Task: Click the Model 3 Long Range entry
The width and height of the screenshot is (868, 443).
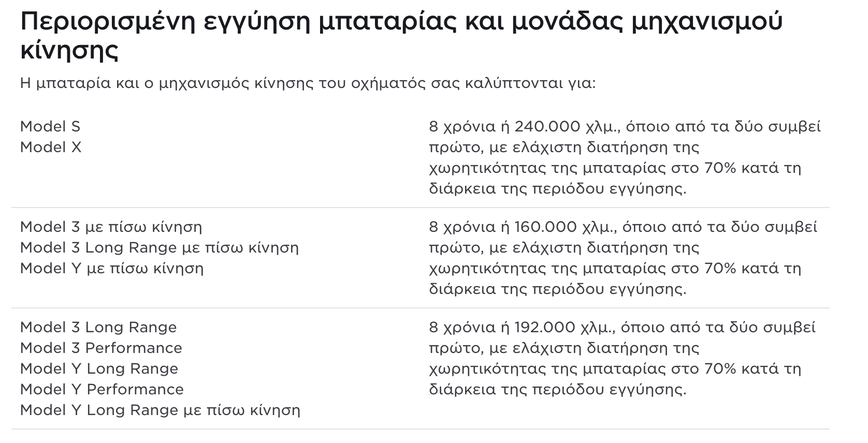Action: (98, 327)
